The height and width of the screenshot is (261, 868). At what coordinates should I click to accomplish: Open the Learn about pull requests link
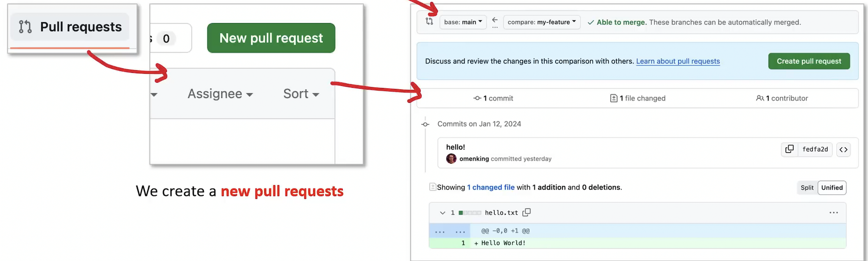[x=678, y=61]
